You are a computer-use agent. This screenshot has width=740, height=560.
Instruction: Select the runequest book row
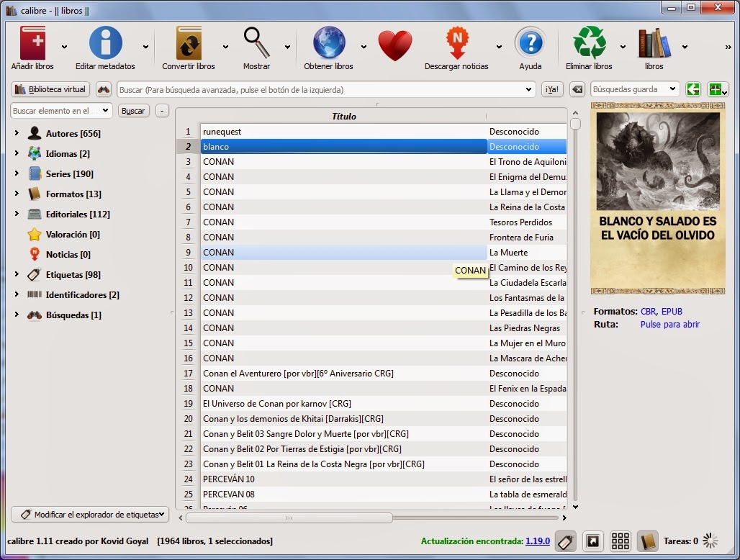coord(343,132)
